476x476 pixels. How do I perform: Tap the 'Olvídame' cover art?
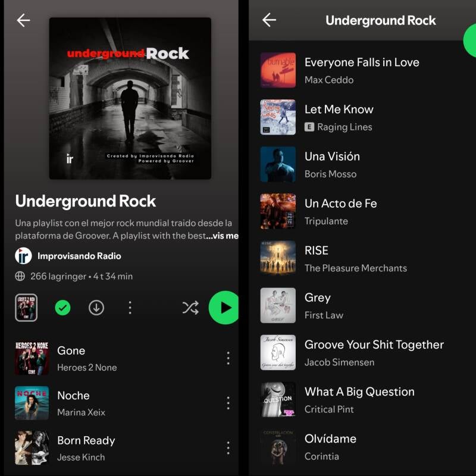pos(278,447)
